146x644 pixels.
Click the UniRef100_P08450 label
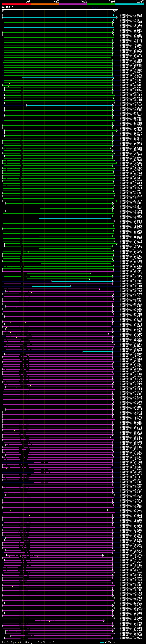coord(131,103)
